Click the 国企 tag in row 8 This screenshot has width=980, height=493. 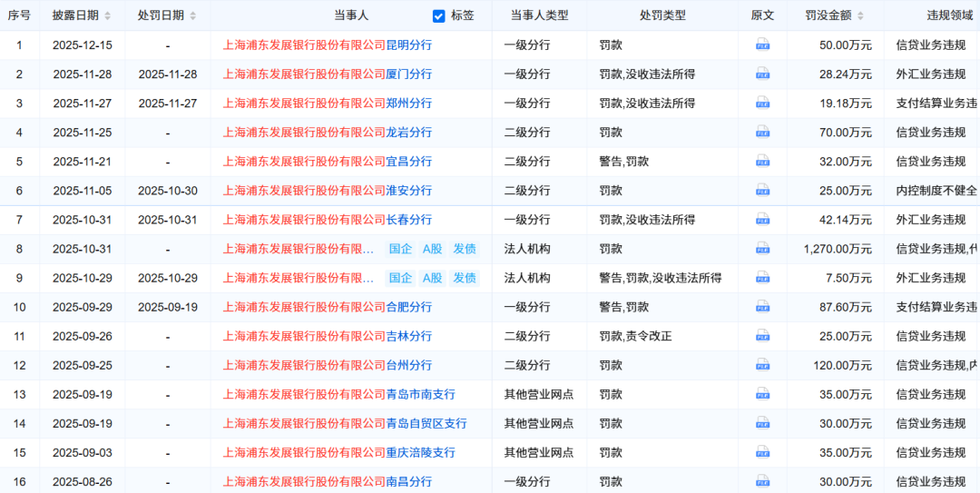pos(401,249)
